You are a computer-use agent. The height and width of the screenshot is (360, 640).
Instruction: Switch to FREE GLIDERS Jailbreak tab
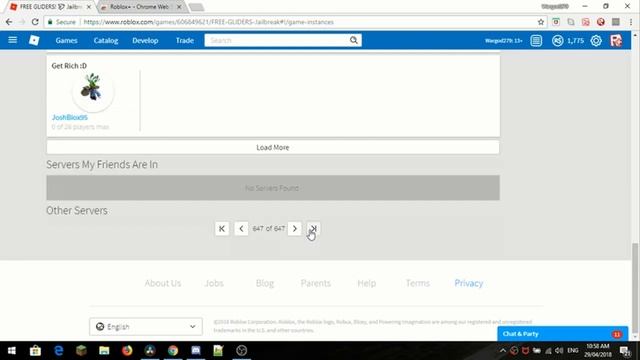50,7
